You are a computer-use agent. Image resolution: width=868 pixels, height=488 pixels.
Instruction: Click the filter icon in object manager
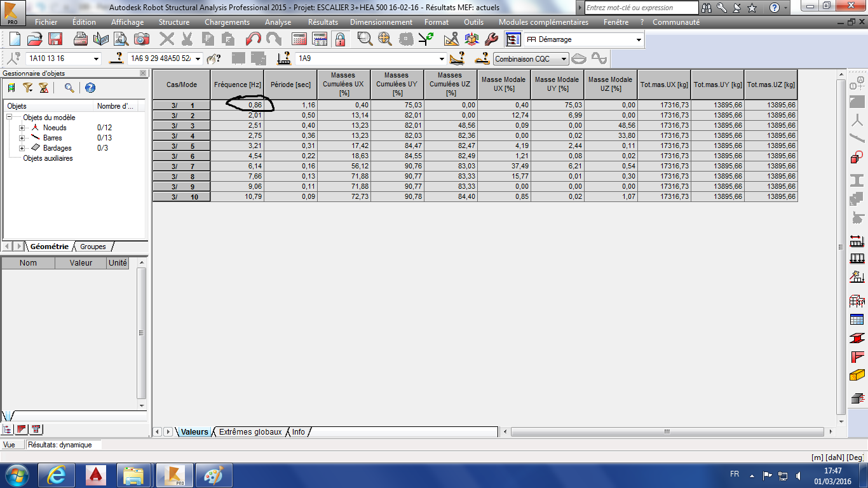[x=27, y=88]
